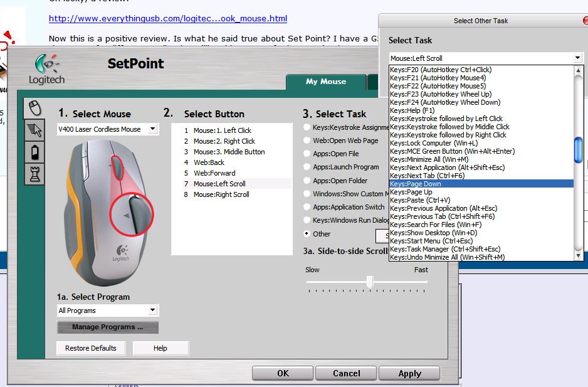Select the Other radio option
The image size is (588, 387).
[307, 234]
